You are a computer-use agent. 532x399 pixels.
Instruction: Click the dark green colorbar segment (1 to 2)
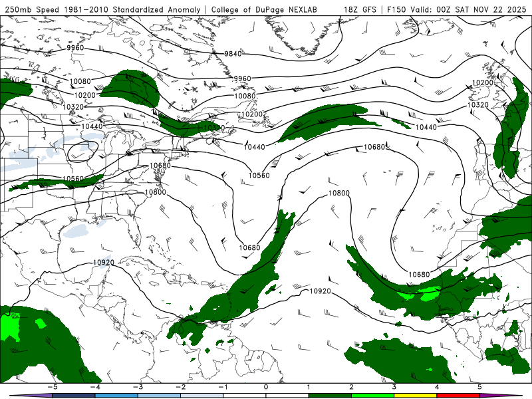pyautogui.click(x=330, y=396)
